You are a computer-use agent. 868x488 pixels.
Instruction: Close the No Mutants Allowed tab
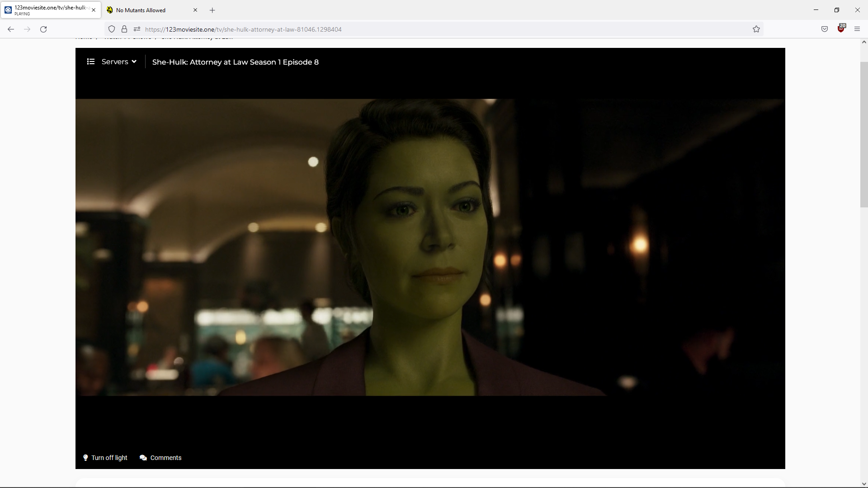tap(195, 10)
